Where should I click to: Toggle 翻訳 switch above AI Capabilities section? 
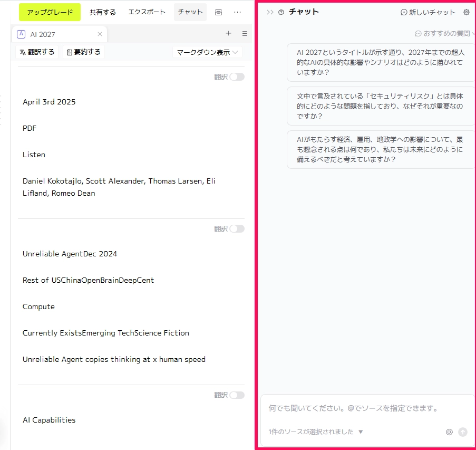point(237,395)
